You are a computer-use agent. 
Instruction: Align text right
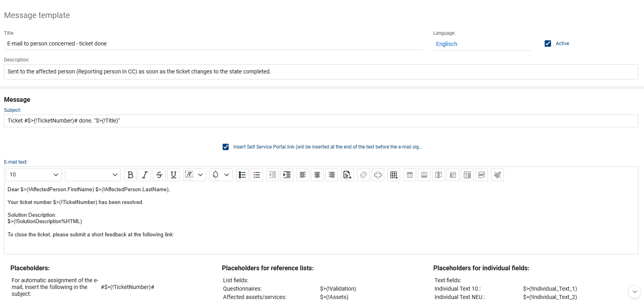(x=332, y=175)
